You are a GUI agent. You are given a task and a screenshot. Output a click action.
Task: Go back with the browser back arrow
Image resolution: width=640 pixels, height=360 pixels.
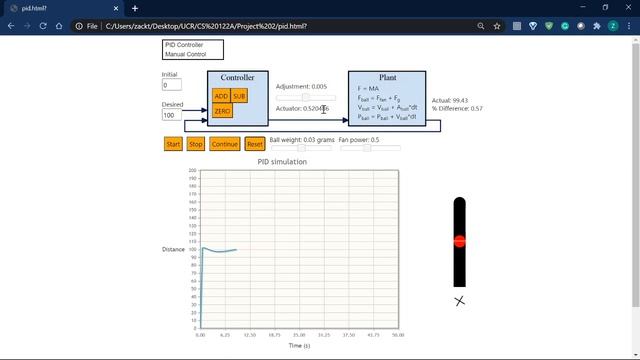click(11, 26)
